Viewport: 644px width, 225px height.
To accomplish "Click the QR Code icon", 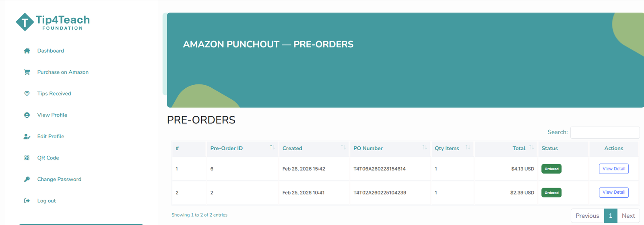I will click(x=27, y=158).
